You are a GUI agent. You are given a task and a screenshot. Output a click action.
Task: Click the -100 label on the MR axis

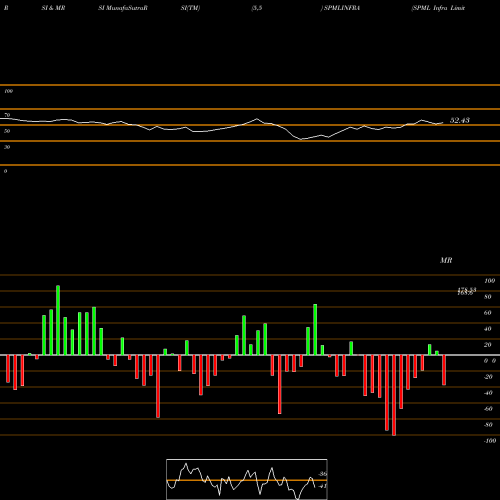click(x=489, y=441)
